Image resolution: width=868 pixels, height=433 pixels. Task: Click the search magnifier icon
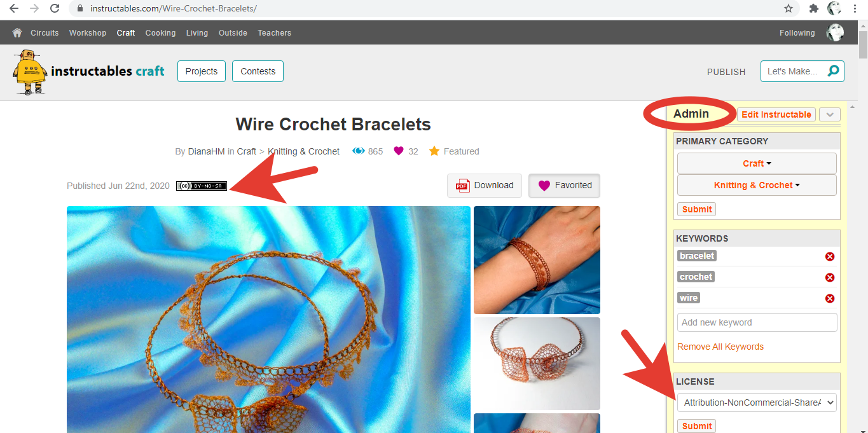click(833, 71)
